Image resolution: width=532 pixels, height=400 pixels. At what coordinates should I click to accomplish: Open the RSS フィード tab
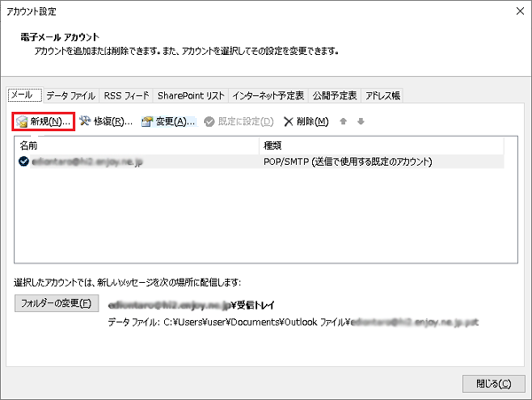coord(127,96)
